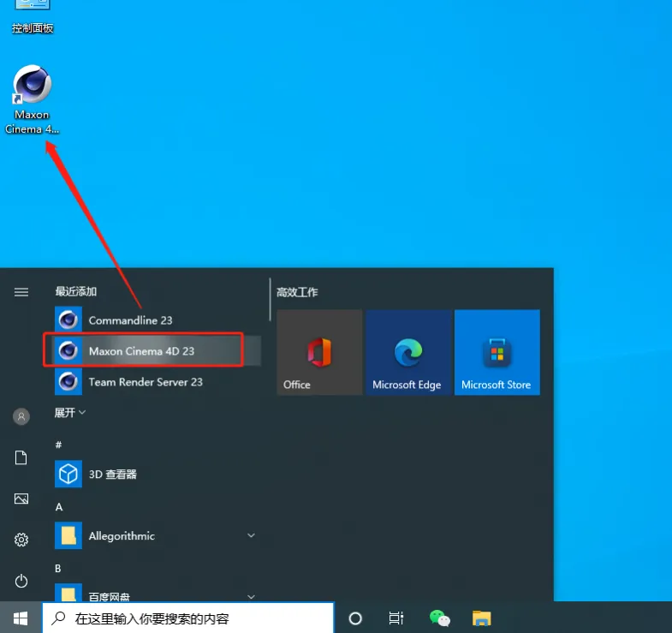The height and width of the screenshot is (633, 672).
Task: Click the Allegorithmic folder icon
Action: (68, 535)
